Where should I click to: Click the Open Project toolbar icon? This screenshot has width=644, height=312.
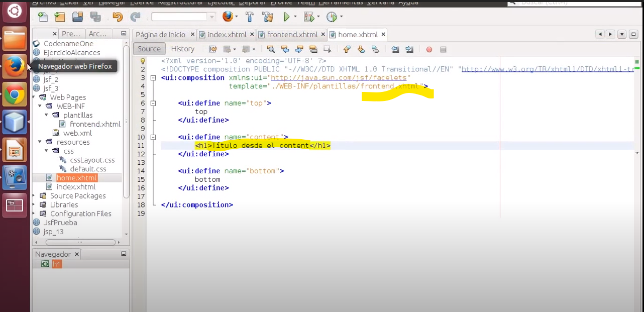click(x=77, y=17)
